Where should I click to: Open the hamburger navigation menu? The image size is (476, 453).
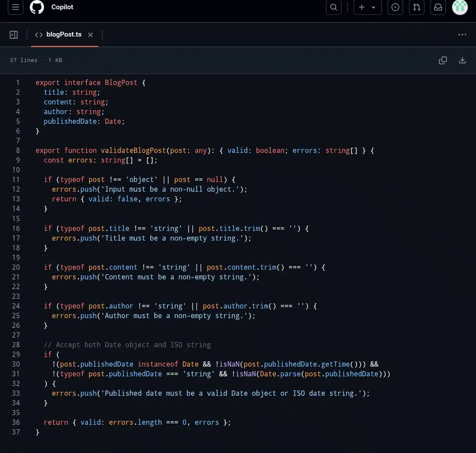15,7
